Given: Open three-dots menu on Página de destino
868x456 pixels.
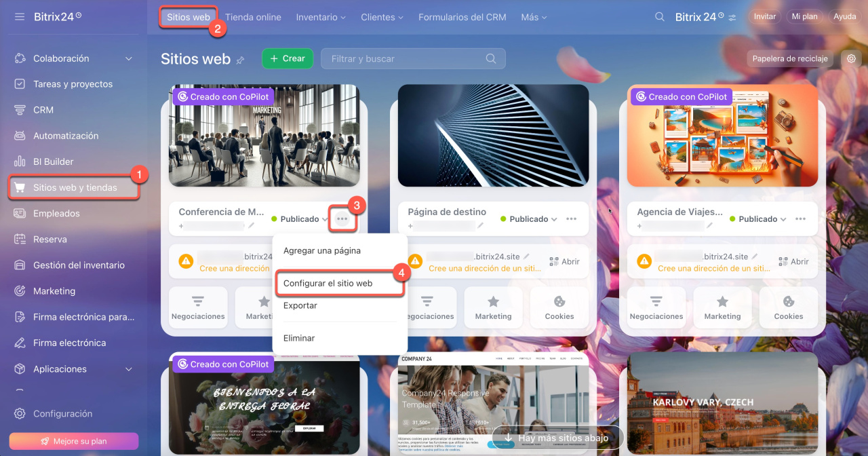Looking at the screenshot, I should pos(572,219).
